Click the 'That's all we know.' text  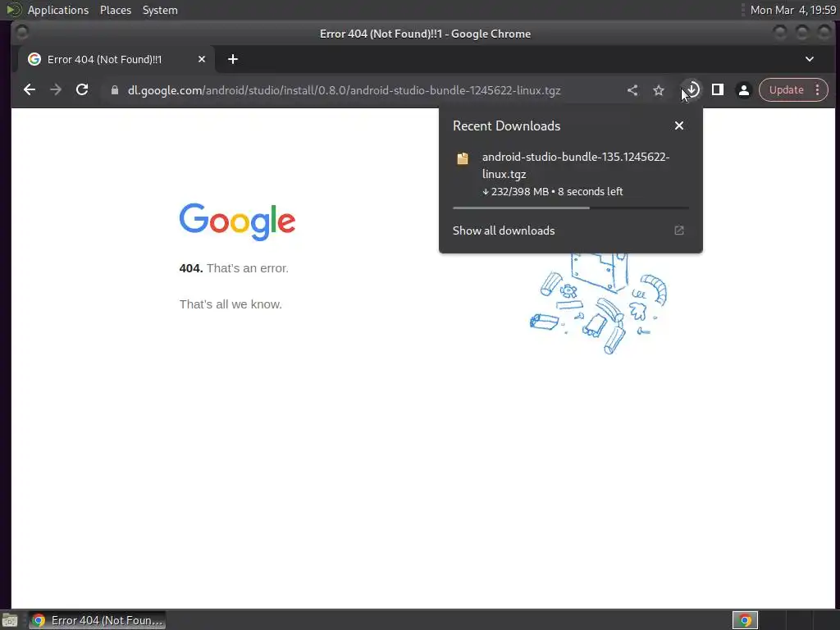231,304
